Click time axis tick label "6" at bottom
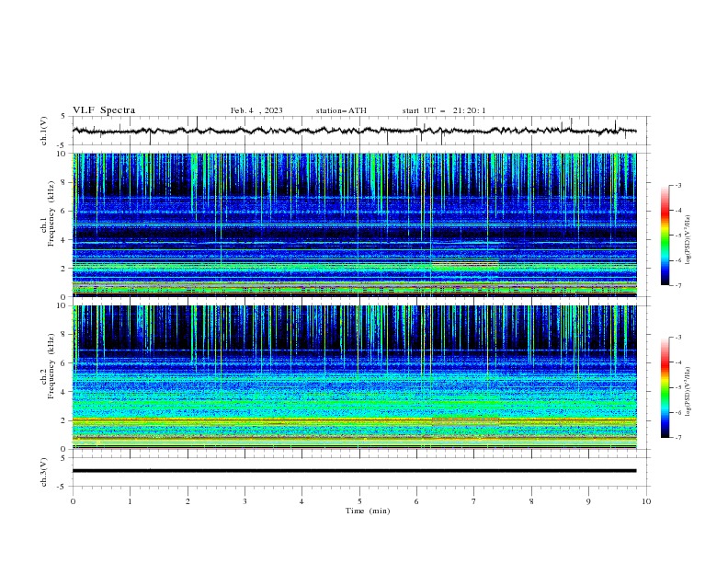 [416, 501]
